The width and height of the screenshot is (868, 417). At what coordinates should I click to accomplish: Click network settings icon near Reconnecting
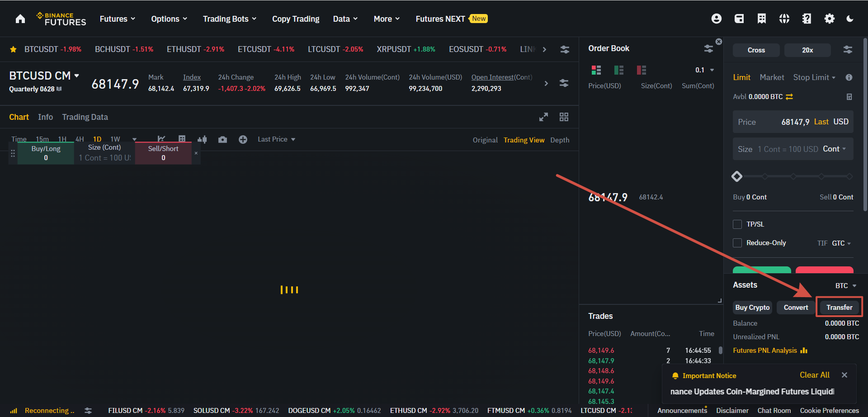click(88, 411)
